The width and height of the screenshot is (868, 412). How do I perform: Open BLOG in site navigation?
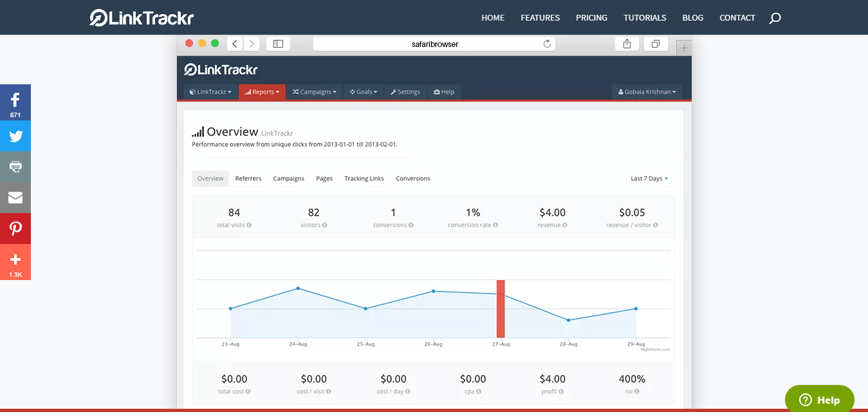pos(693,18)
